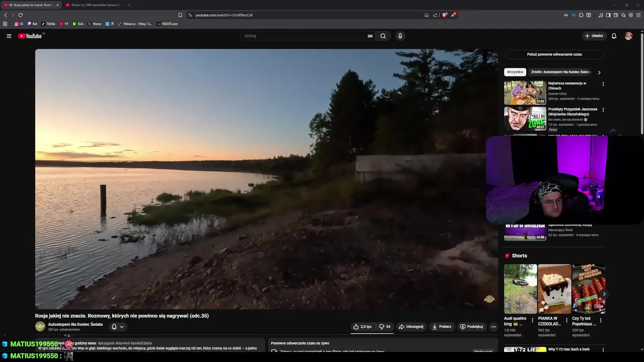Open the Najtańsza restauracja w Chinach thumbnail
The width and height of the screenshot is (644, 362).
[x=525, y=93]
